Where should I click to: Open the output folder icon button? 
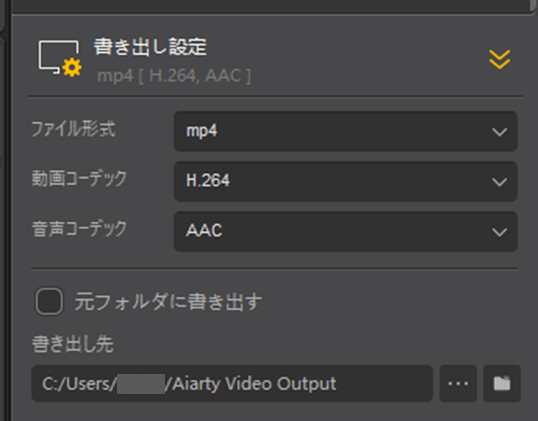pyautogui.click(x=502, y=383)
